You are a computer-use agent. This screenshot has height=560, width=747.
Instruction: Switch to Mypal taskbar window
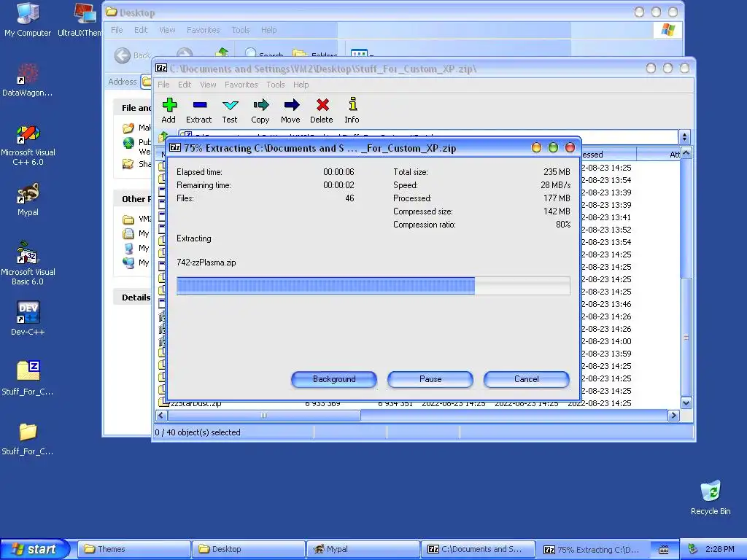click(363, 550)
